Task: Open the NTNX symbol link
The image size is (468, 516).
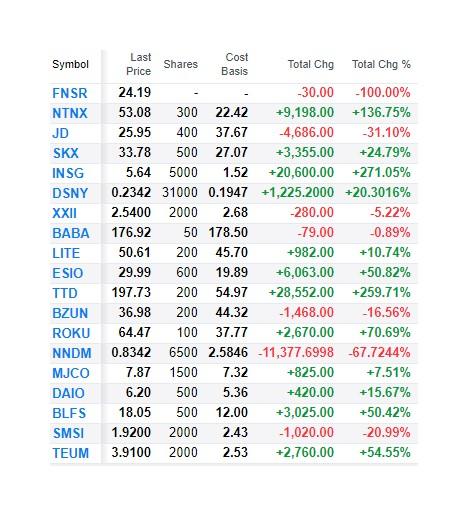Action: (70, 113)
